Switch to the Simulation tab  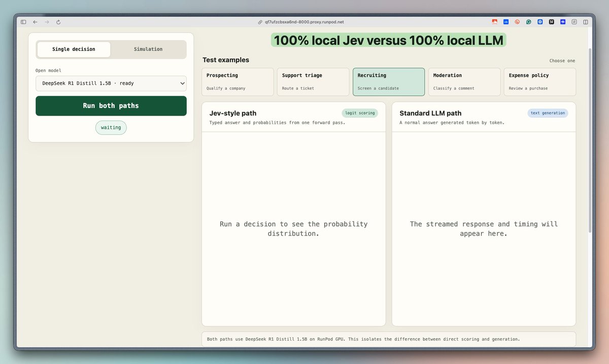tap(148, 50)
